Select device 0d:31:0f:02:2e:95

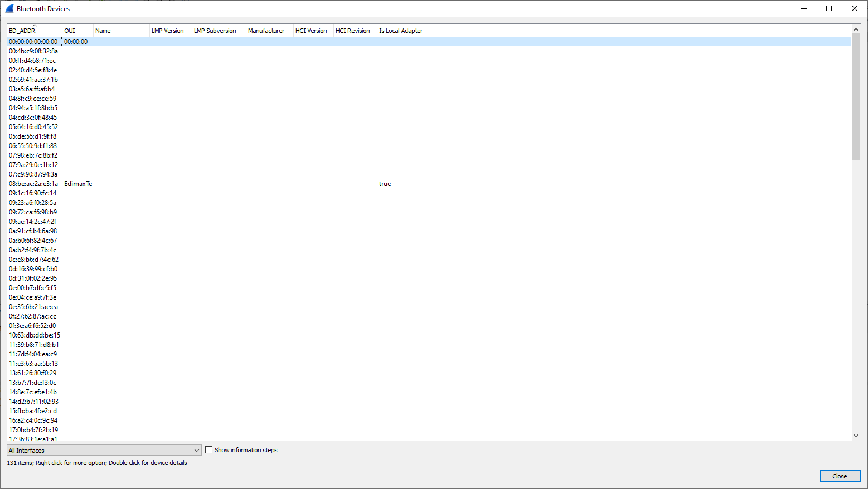tap(32, 278)
